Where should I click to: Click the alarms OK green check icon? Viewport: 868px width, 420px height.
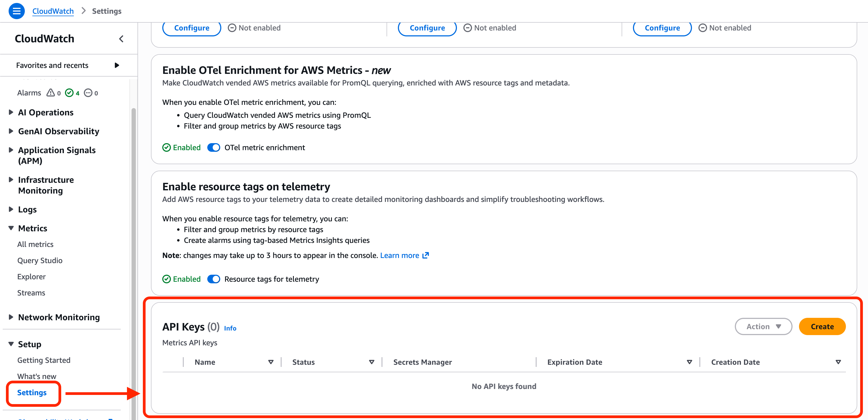point(69,93)
